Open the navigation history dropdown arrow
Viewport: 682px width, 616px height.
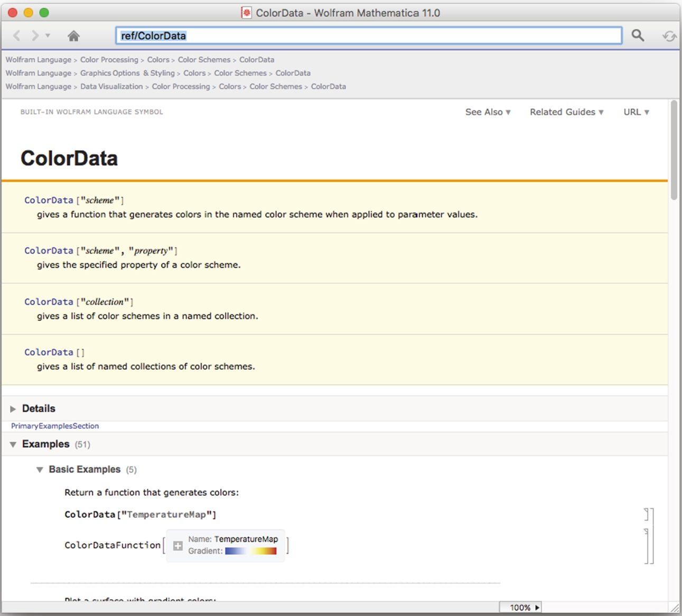[x=48, y=35]
